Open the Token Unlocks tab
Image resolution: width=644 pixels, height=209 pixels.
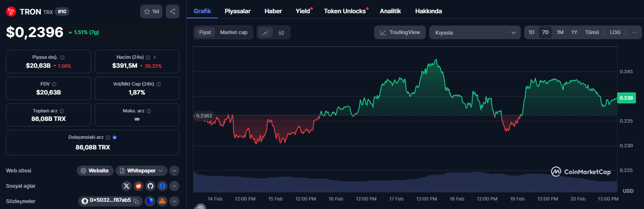click(345, 11)
